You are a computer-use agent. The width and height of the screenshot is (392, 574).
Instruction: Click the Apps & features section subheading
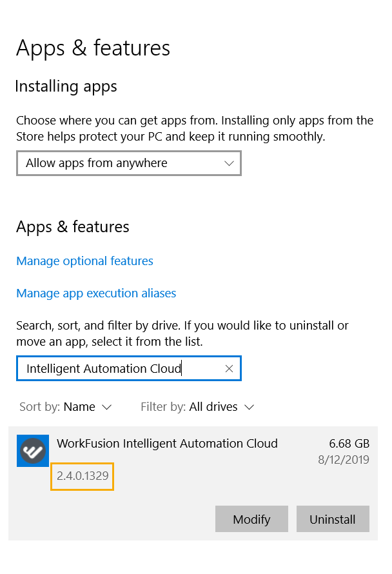click(72, 227)
